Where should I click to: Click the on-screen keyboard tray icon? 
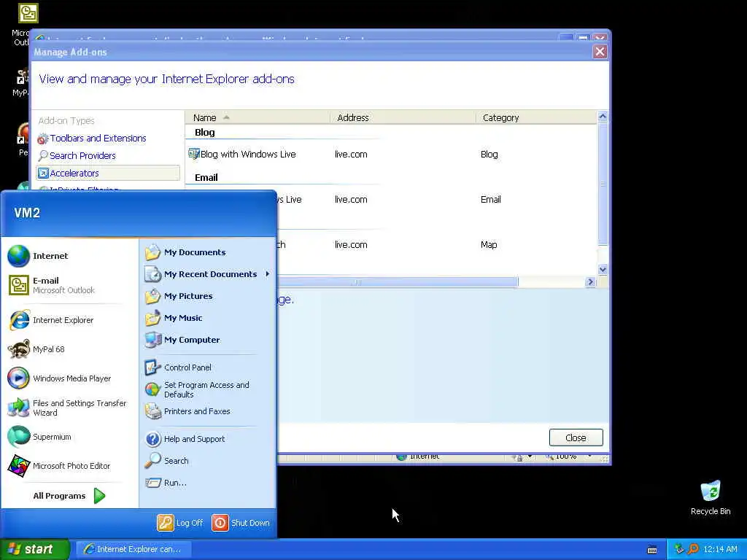click(652, 550)
